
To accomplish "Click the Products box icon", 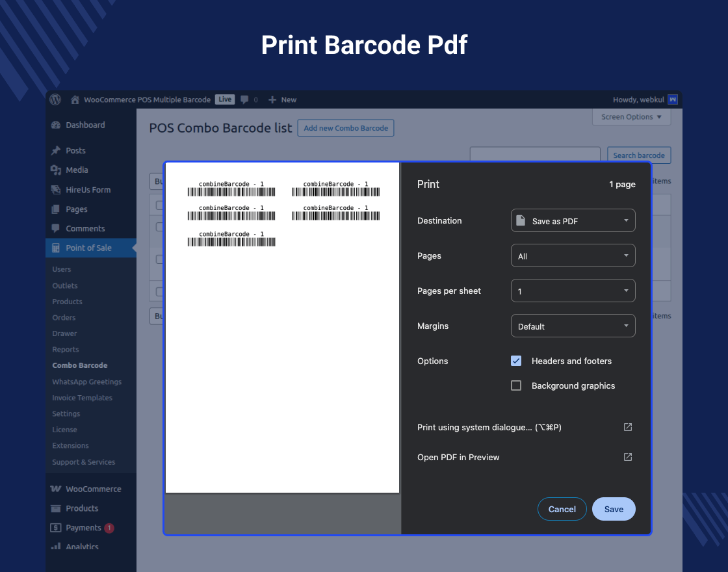I will (x=56, y=508).
